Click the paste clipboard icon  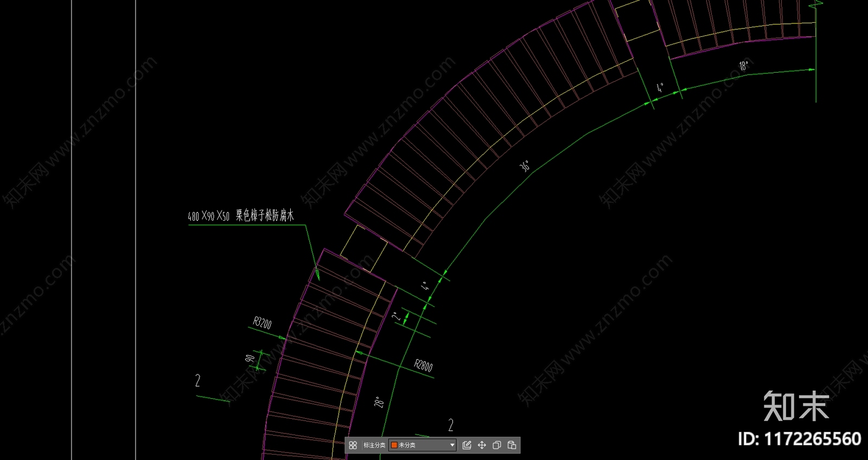click(512, 445)
